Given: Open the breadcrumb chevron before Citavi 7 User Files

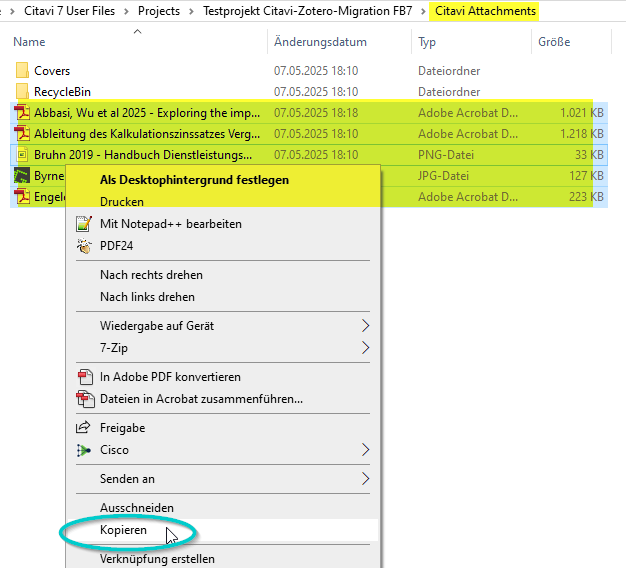Looking at the screenshot, I should pos(12,11).
